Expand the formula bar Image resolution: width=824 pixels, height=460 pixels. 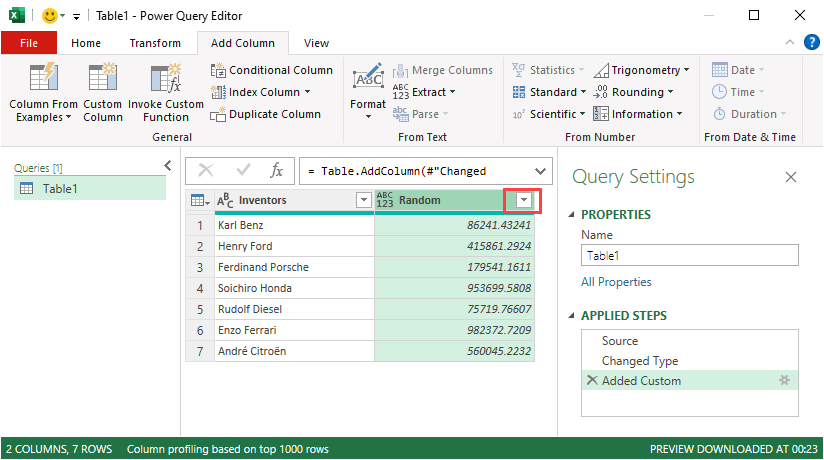[x=541, y=170]
